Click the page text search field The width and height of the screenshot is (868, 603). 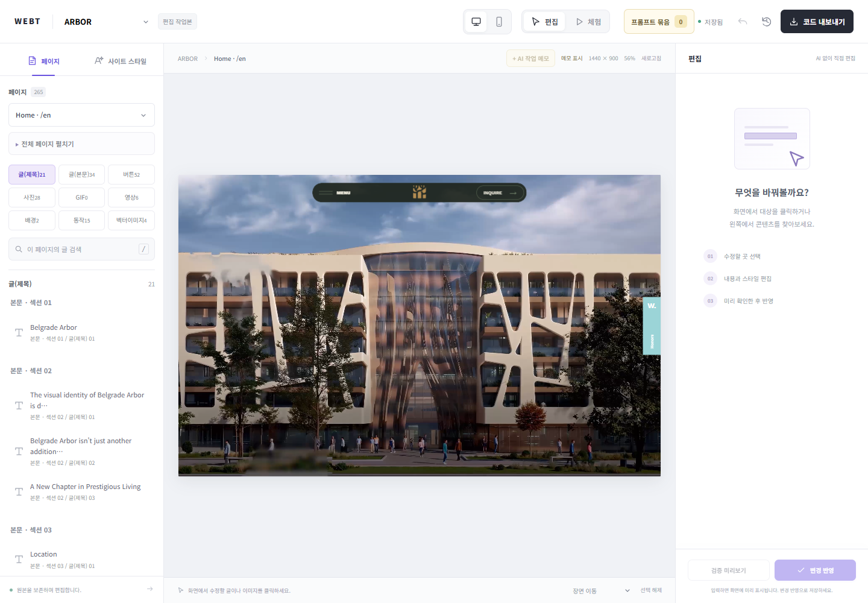pyautogui.click(x=81, y=249)
